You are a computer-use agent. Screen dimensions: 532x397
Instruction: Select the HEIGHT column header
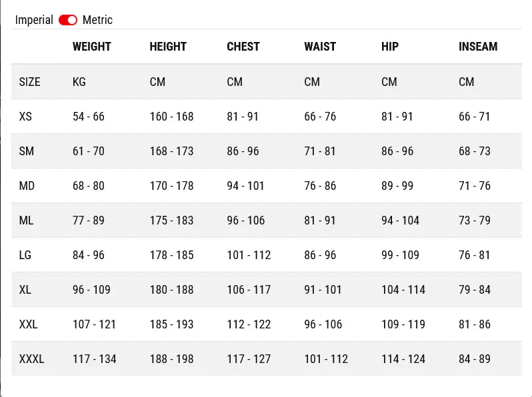168,47
